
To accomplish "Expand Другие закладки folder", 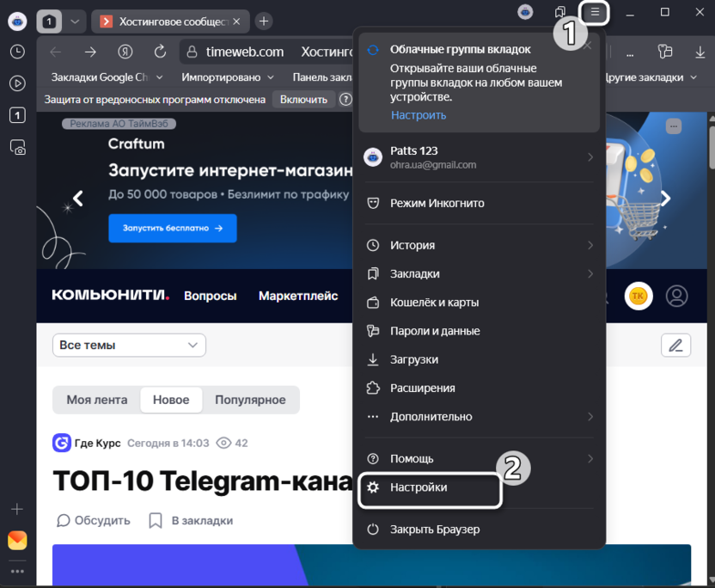I will 651,77.
